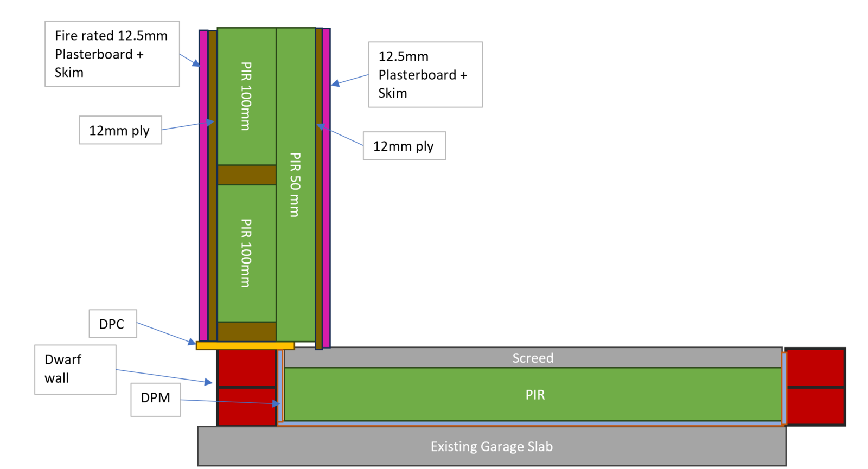Click the PIR 50 mm insulation block

coord(295,184)
